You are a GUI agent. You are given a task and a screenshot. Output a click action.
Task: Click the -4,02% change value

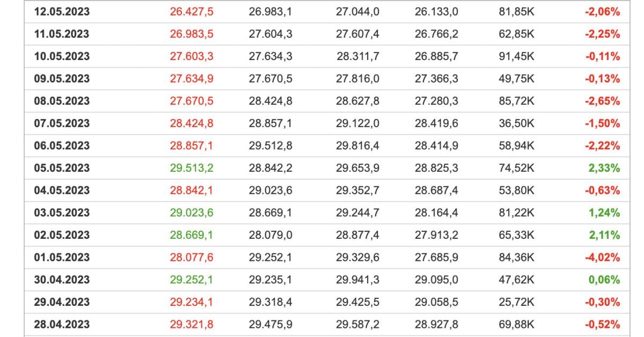click(602, 258)
